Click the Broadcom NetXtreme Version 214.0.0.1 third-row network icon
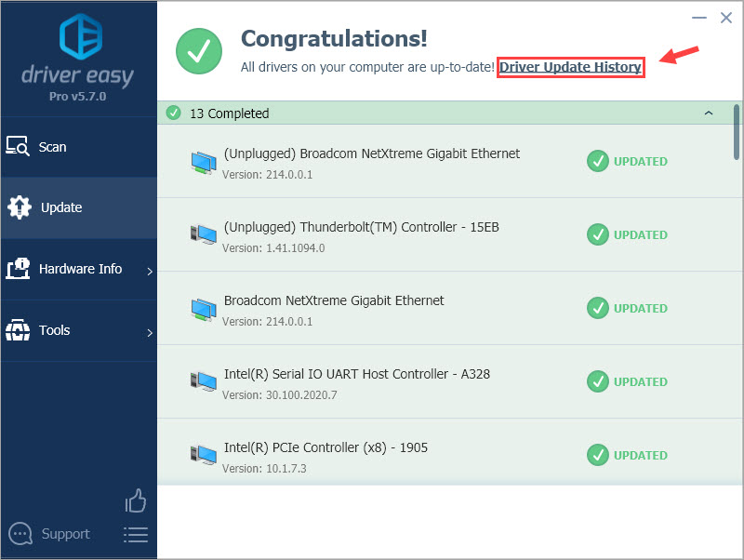The image size is (744, 560). click(x=204, y=310)
